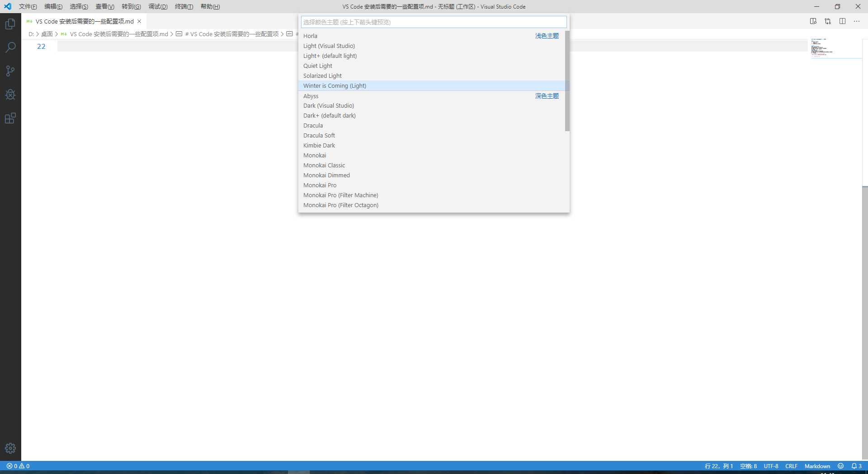The image size is (868, 474).
Task: Open the Source Control view
Action: (10, 71)
